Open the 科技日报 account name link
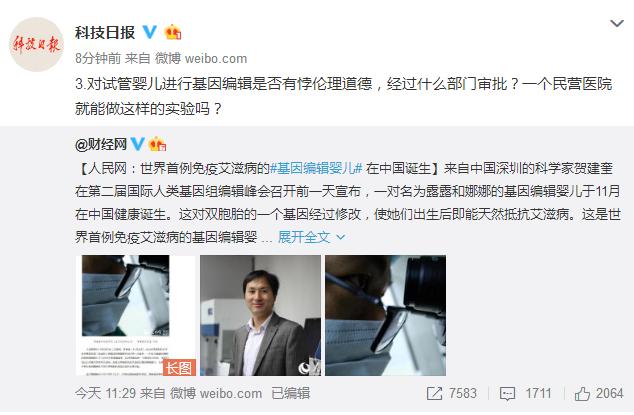Viewport: 634px width, 415px height. click(105, 32)
